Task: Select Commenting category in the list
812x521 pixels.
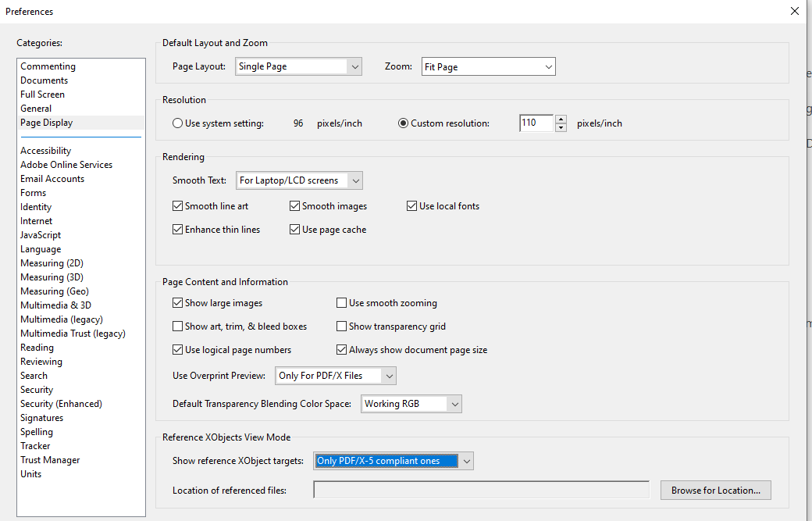Action: 48,66
